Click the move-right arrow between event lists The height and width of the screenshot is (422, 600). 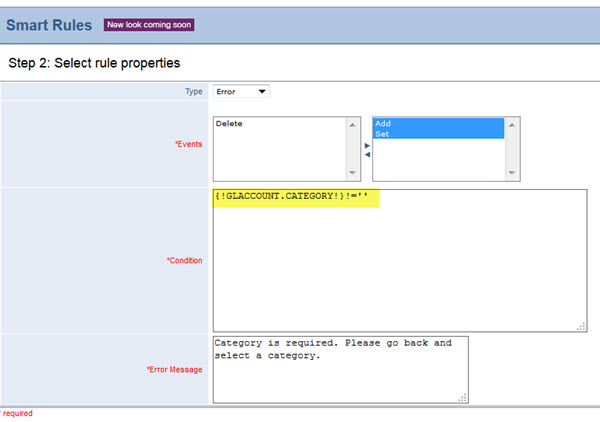(367, 145)
